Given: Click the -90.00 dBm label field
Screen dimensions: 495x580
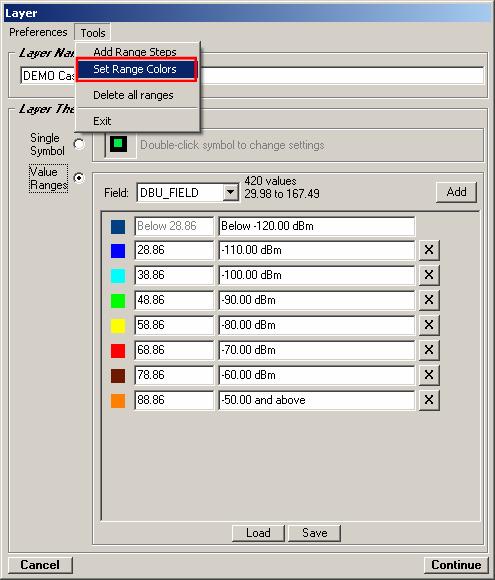Looking at the screenshot, I should 317,300.
